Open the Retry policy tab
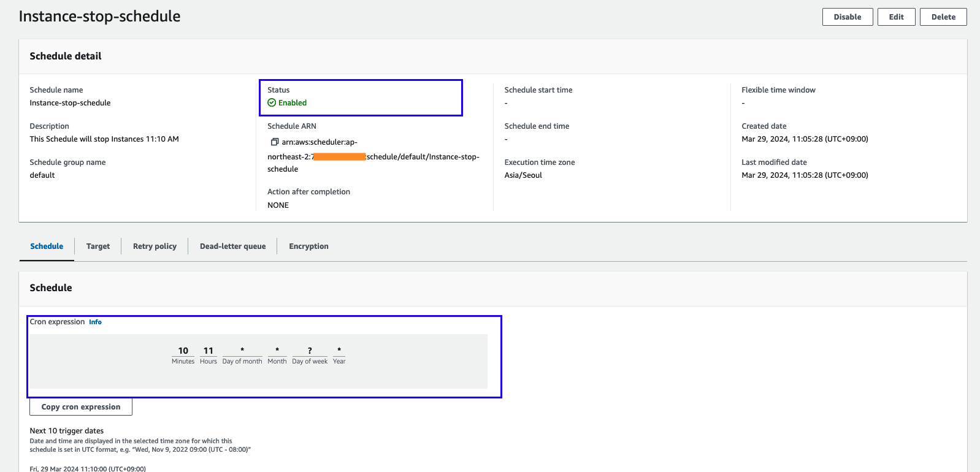The image size is (980, 472). [x=155, y=246]
